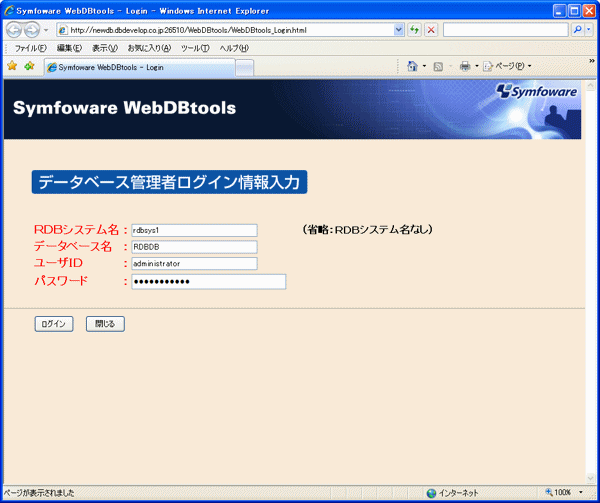
Task: Expand the address bar URL dropdown
Action: [399, 30]
